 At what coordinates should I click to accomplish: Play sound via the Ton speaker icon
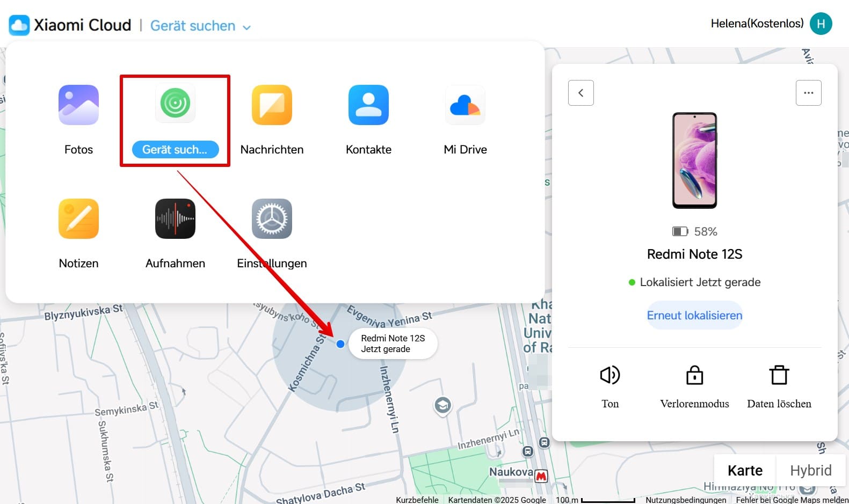pyautogui.click(x=610, y=375)
